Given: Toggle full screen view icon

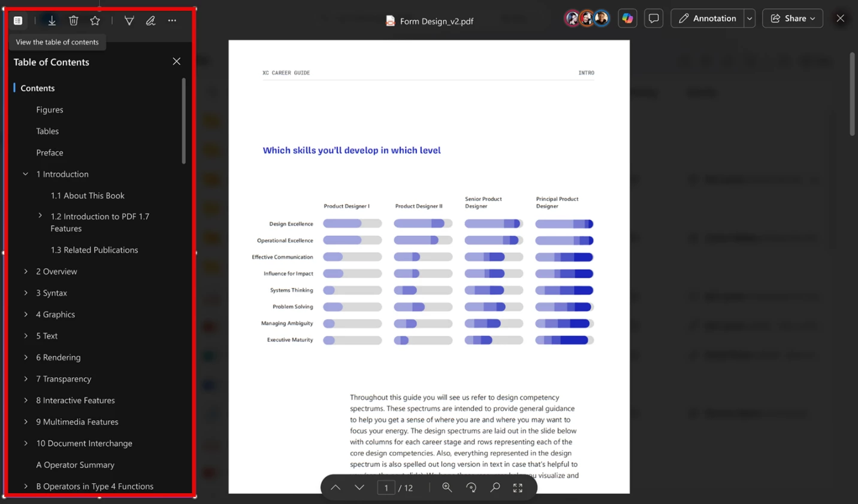Looking at the screenshot, I should tap(518, 488).
